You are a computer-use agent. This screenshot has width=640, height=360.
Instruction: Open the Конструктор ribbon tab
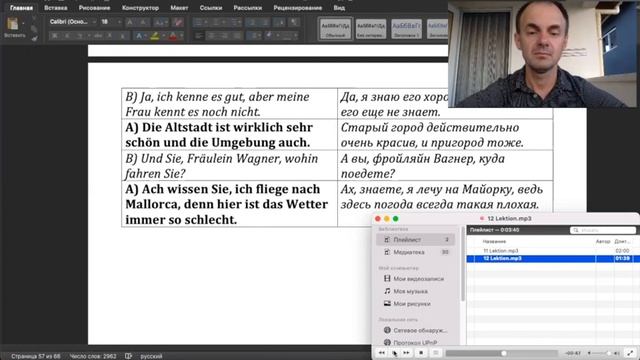pos(140,8)
